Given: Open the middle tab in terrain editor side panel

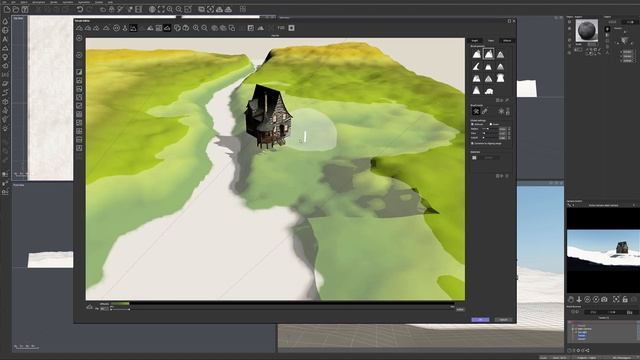Looking at the screenshot, I should tap(491, 40).
